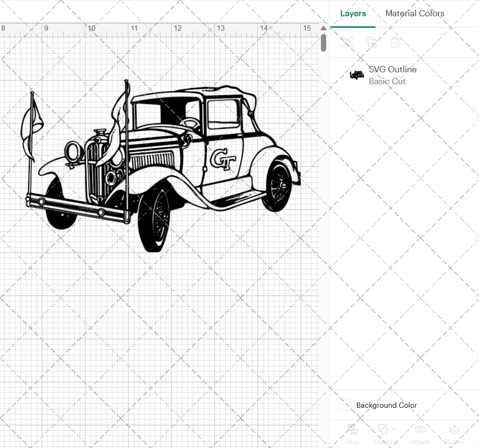
Task: Click the Group layers icon
Action: click(347, 42)
